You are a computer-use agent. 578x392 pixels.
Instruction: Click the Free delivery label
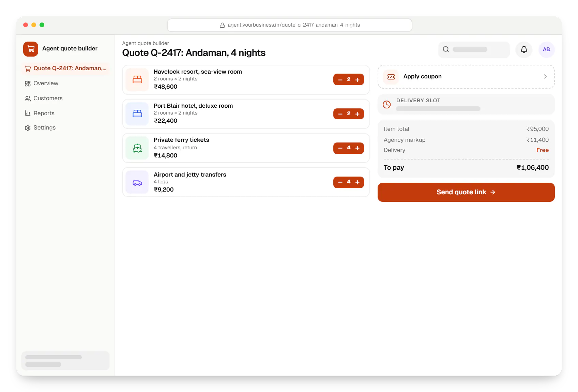[x=542, y=150]
